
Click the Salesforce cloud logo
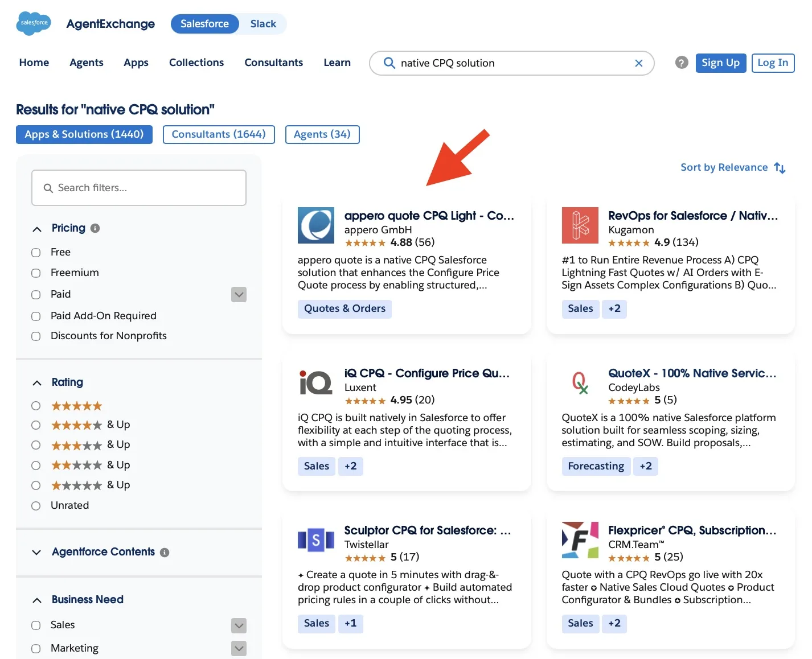34,23
